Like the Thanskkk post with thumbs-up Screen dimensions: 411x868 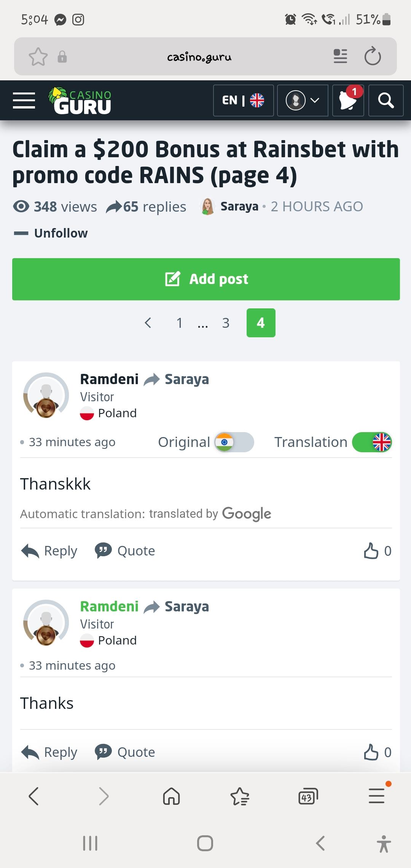[x=371, y=551]
